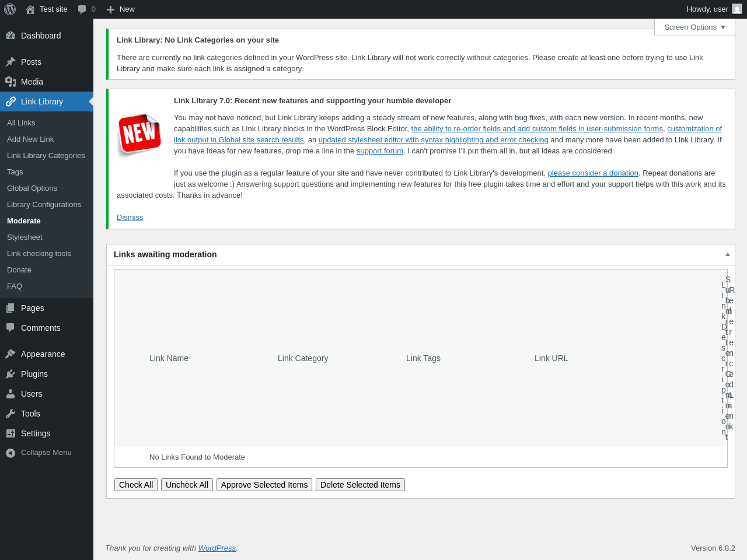Click the Collapse Menu label
Screen dimensions: 747x560
point(46,453)
